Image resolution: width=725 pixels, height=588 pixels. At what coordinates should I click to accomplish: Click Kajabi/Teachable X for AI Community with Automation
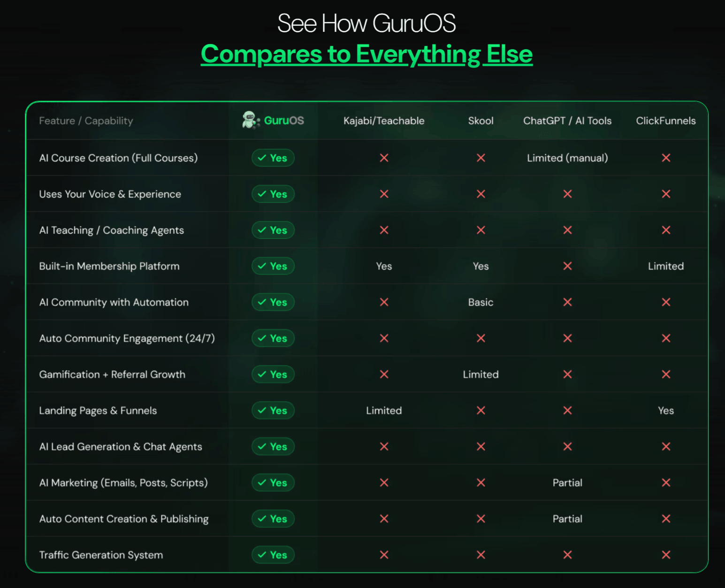(384, 302)
